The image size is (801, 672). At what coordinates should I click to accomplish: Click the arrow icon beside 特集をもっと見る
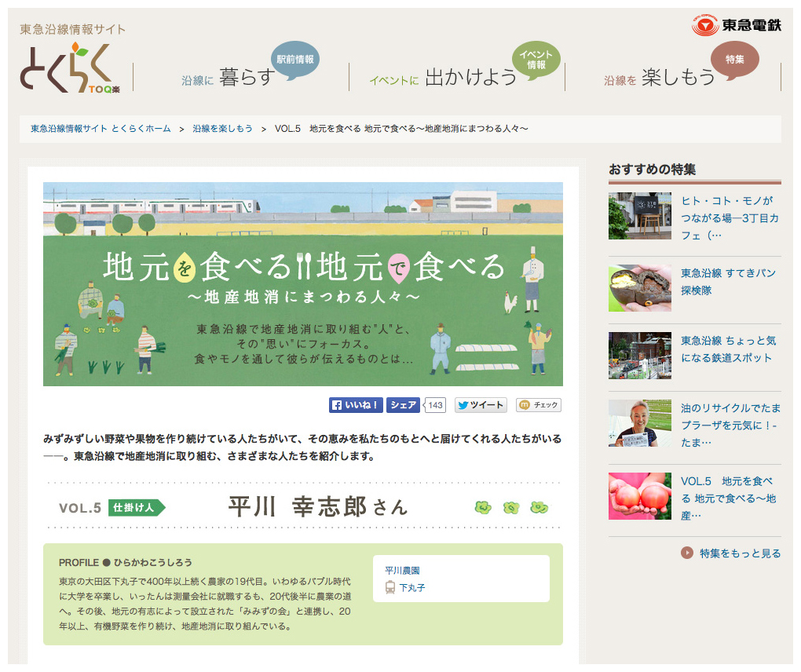click(x=687, y=553)
